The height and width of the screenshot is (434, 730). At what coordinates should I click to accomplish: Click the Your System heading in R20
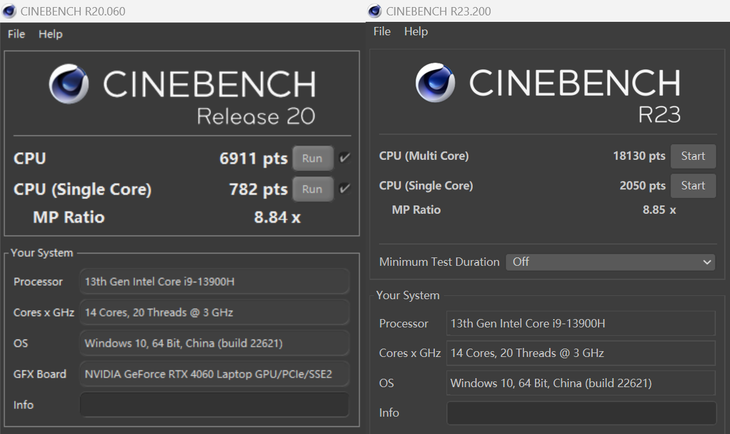click(x=42, y=253)
